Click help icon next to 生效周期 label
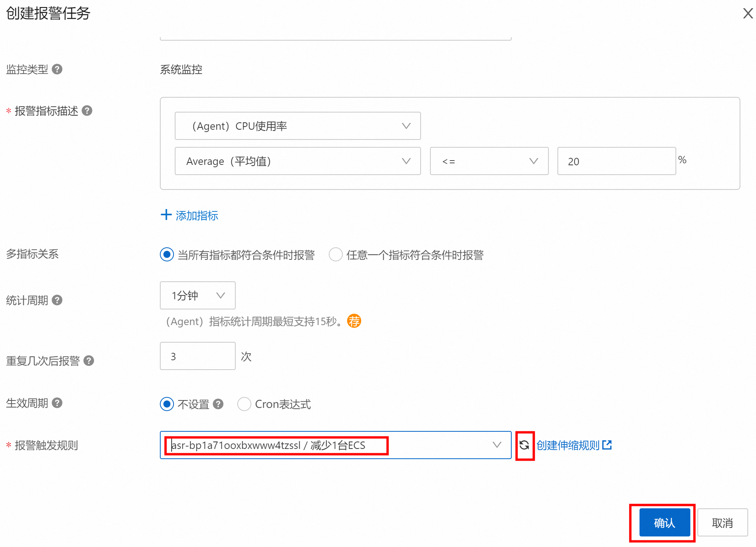 point(57,403)
